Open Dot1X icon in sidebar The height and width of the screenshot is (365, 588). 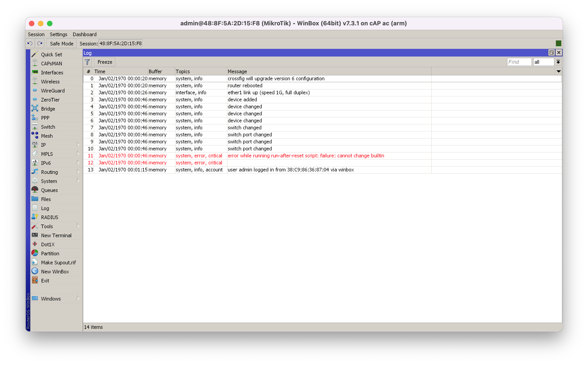35,244
